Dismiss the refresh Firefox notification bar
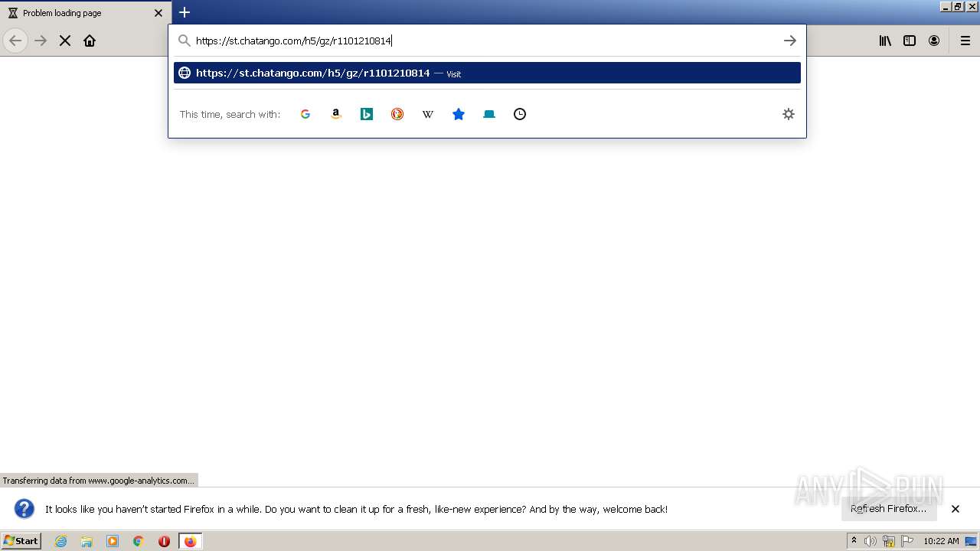Image resolution: width=980 pixels, height=551 pixels. click(955, 509)
